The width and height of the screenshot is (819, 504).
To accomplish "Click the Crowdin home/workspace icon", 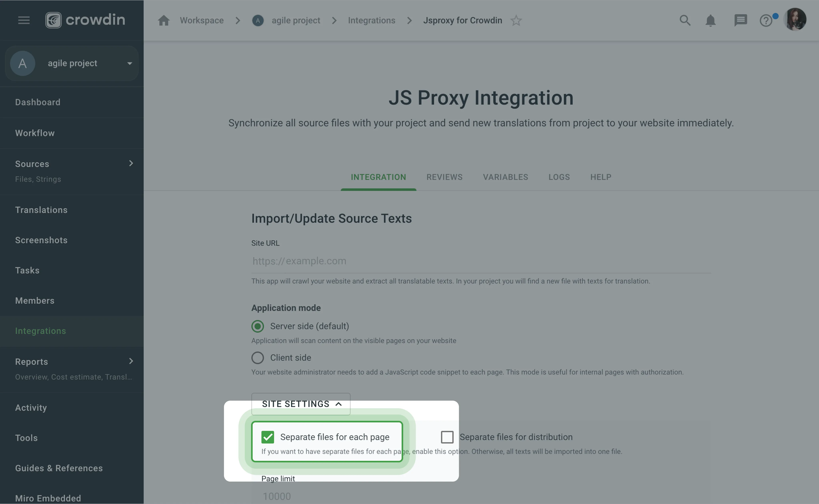I will (163, 20).
